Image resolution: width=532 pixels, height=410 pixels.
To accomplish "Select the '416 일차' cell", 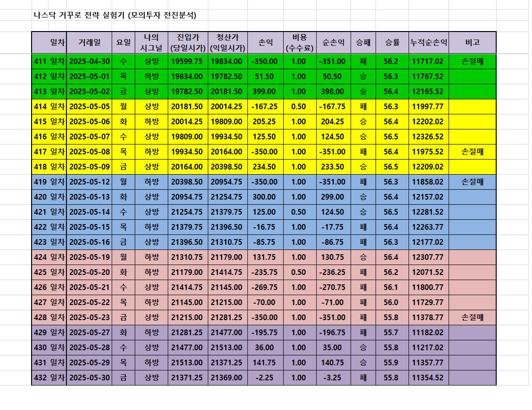I will 49,137.
